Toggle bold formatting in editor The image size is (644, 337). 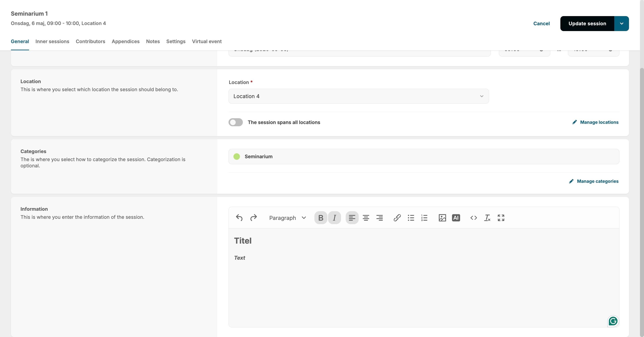(320, 218)
